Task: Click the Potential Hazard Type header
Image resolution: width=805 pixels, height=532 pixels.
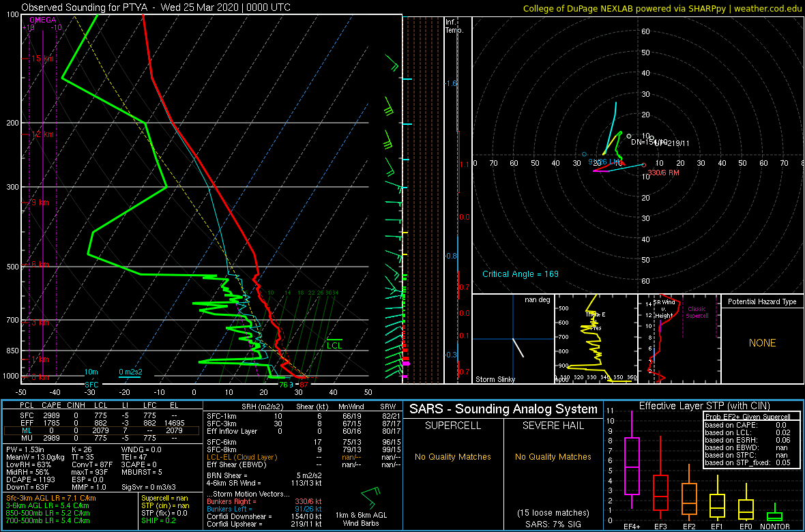Action: 762,302
